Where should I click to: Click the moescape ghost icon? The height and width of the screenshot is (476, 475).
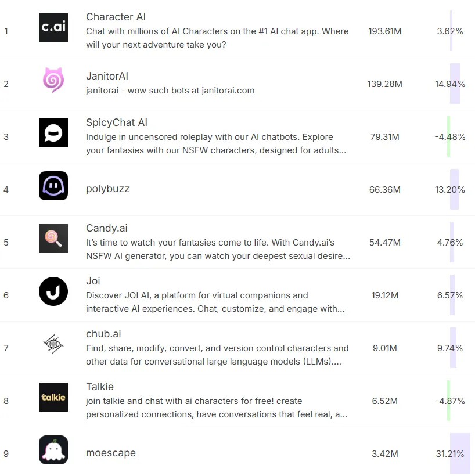[53, 450]
